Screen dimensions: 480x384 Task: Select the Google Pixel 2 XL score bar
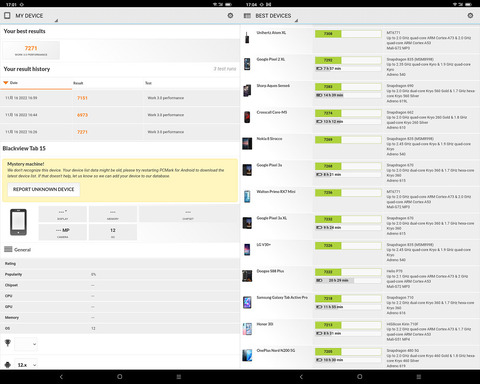348,60
